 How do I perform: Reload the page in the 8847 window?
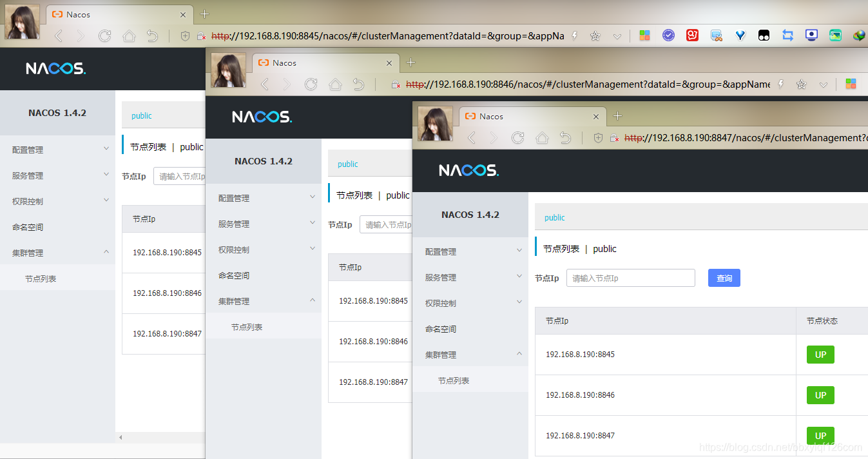[x=517, y=138]
